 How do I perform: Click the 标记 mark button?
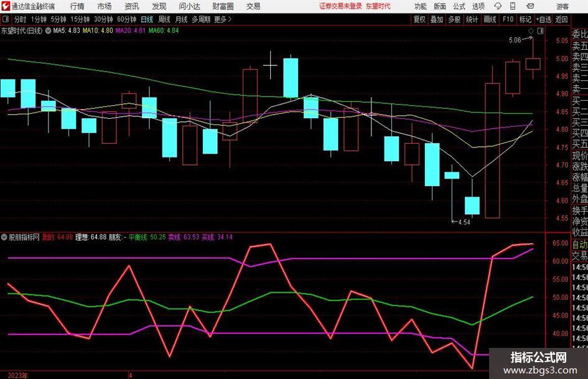pyautogui.click(x=525, y=19)
